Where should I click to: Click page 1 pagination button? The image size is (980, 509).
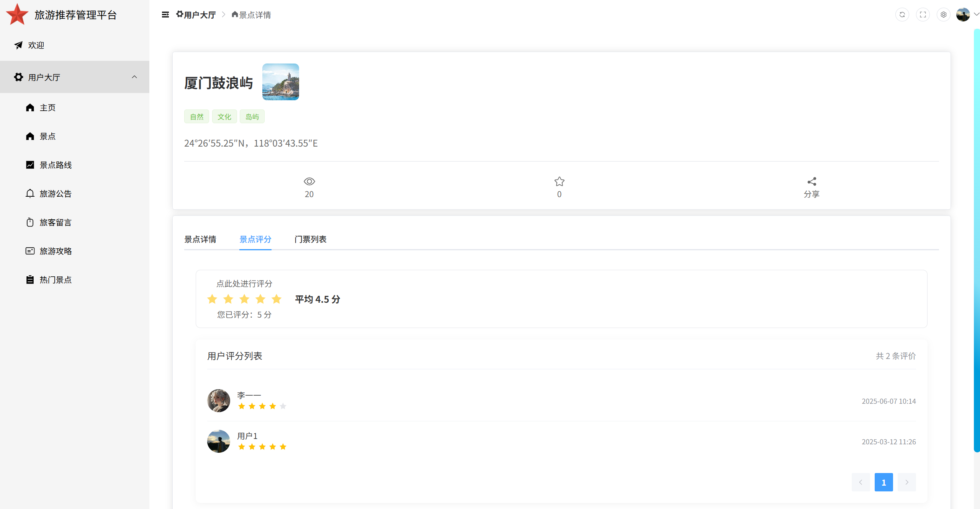pyautogui.click(x=883, y=482)
